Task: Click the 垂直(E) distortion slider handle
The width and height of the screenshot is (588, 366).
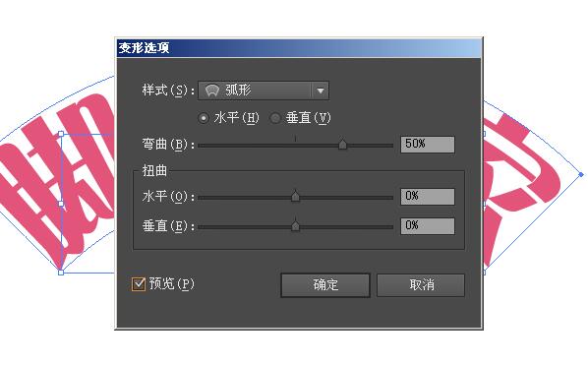Action: pos(296,225)
